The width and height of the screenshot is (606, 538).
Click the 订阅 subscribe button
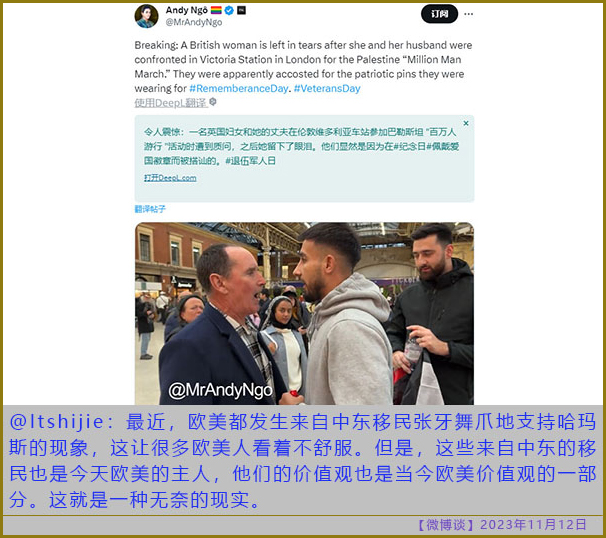tap(439, 14)
